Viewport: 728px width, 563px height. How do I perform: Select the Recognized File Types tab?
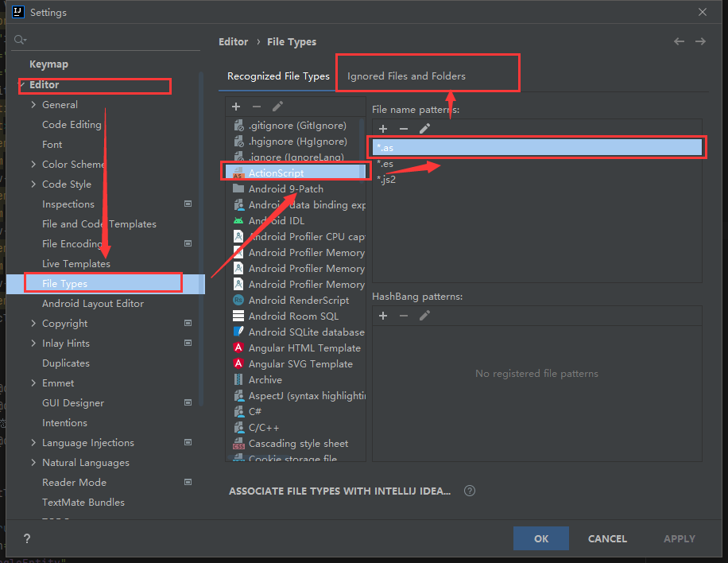click(x=278, y=76)
